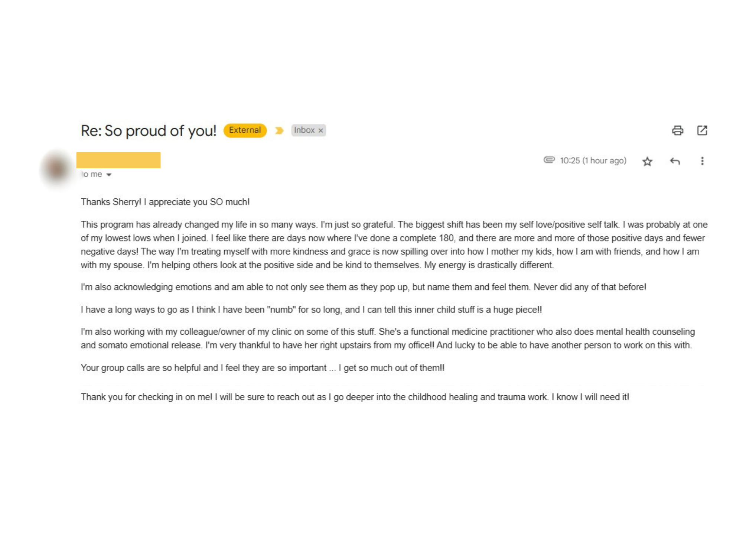Click the Inbox label tag
This screenshot has width=756, height=535.
[x=304, y=130]
